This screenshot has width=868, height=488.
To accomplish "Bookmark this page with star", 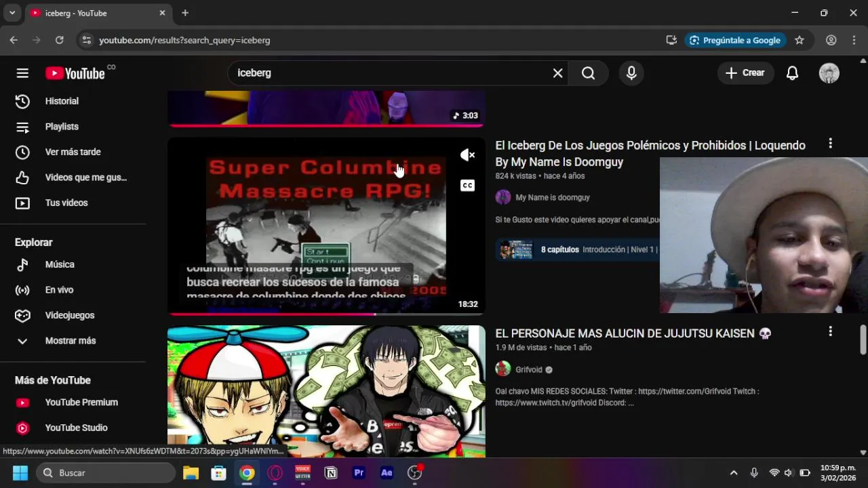I will click(800, 40).
